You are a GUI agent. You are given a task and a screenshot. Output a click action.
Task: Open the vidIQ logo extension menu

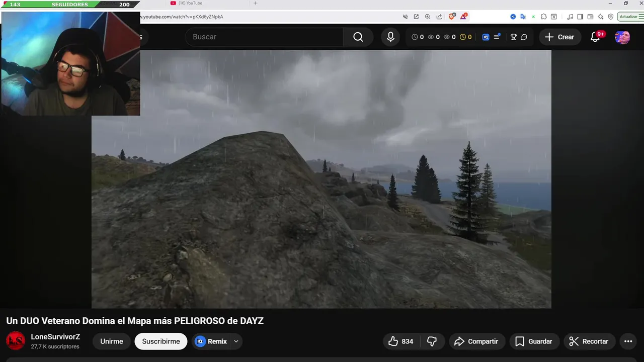(486, 37)
